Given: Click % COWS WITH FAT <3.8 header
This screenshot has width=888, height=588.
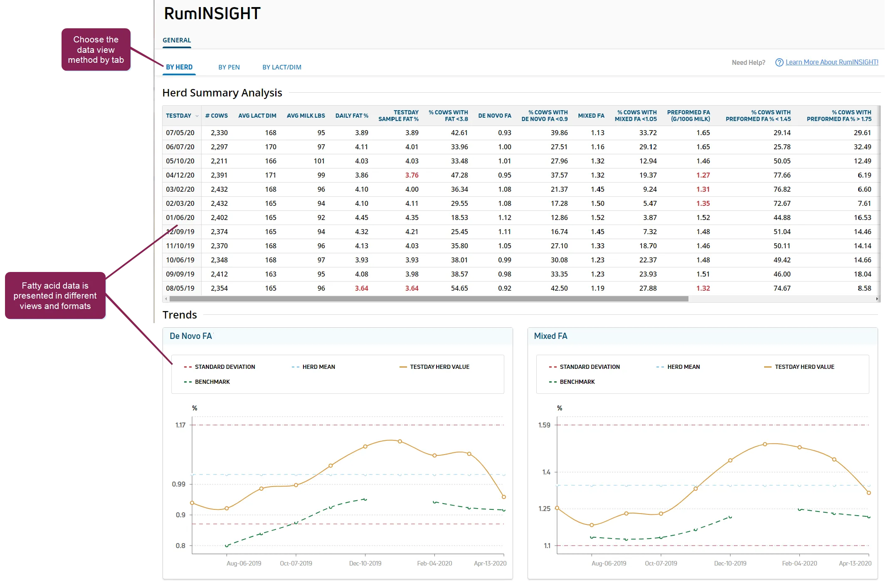Looking at the screenshot, I should pos(449,116).
